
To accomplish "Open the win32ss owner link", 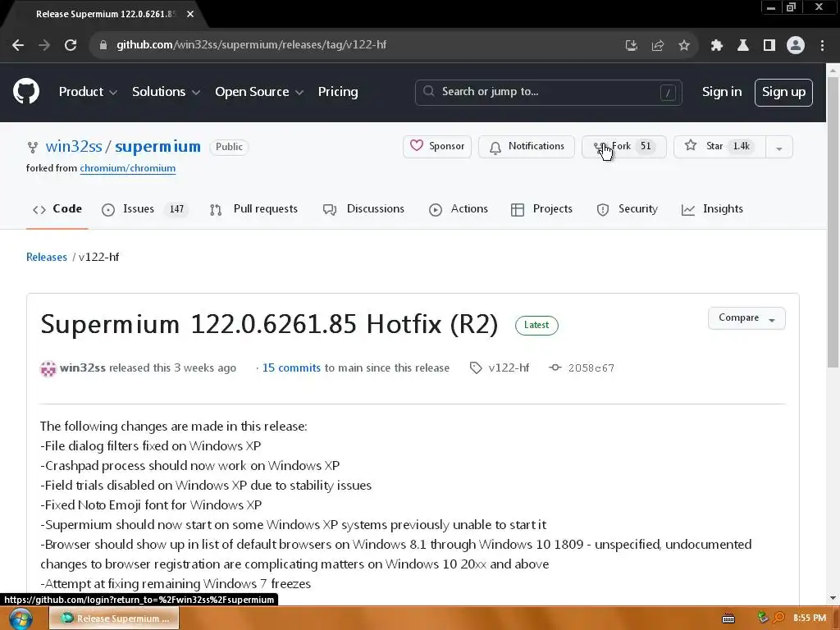I will (x=74, y=147).
